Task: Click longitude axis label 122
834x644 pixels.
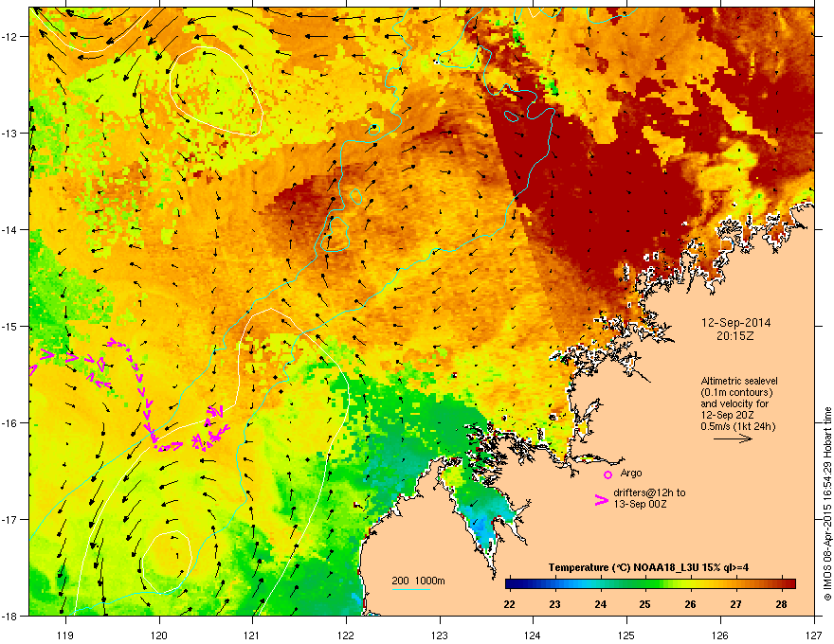Action: pyautogui.click(x=346, y=635)
